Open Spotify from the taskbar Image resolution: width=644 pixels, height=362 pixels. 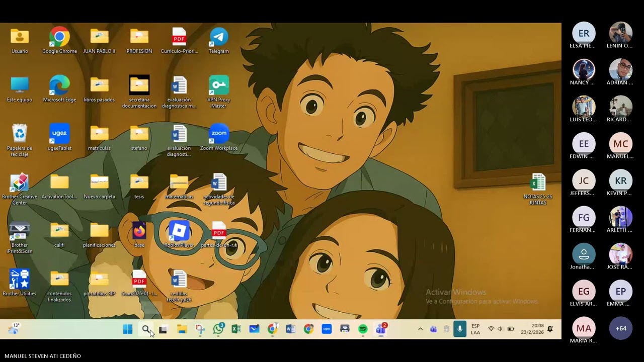(363, 329)
